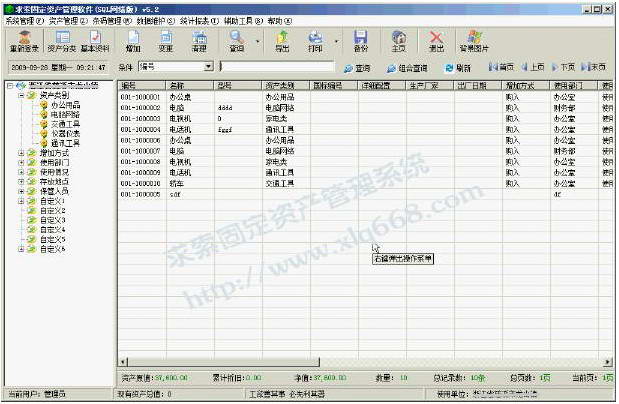
Task: Expand the 保管人员 tree node
Action: [x=22, y=191]
